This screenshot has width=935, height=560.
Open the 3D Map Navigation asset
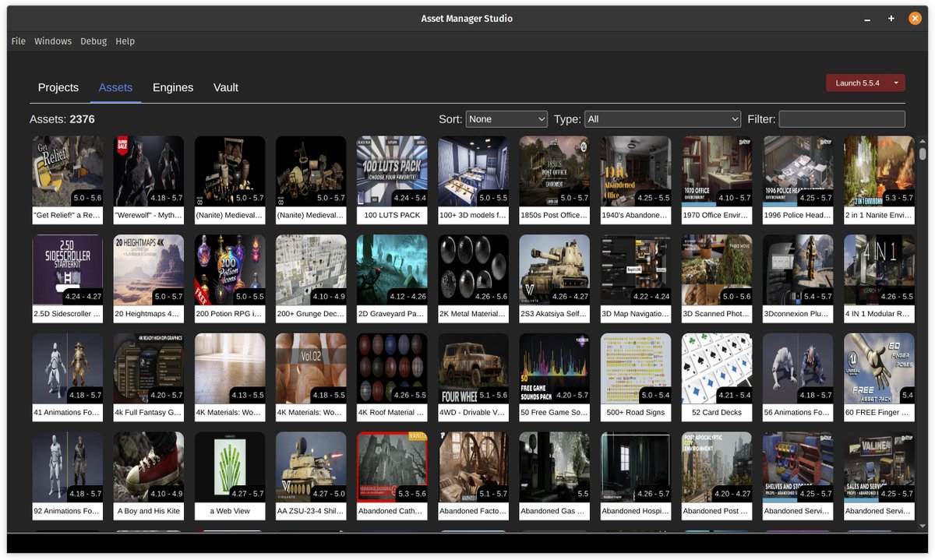pos(635,279)
